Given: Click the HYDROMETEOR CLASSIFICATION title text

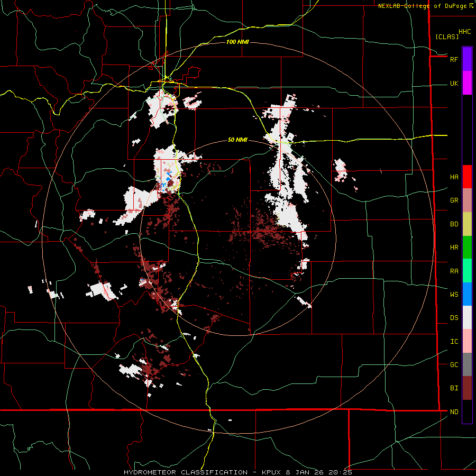Looking at the screenshot, I should pyautogui.click(x=186, y=472).
